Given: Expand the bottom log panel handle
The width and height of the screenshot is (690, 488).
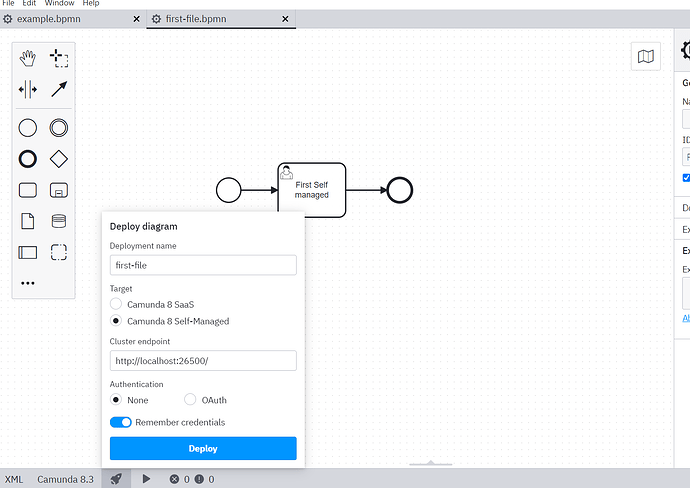Looking at the screenshot, I should (431, 463).
